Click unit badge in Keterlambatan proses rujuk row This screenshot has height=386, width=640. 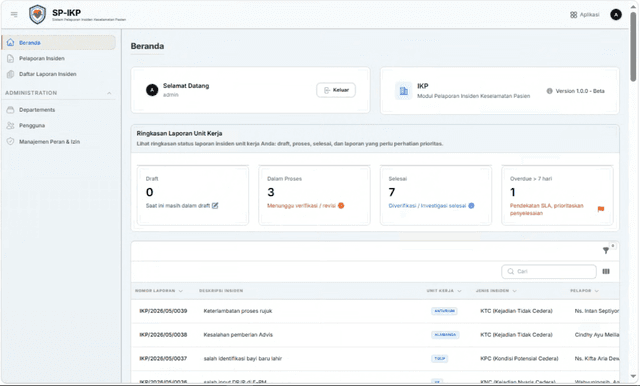pos(444,311)
